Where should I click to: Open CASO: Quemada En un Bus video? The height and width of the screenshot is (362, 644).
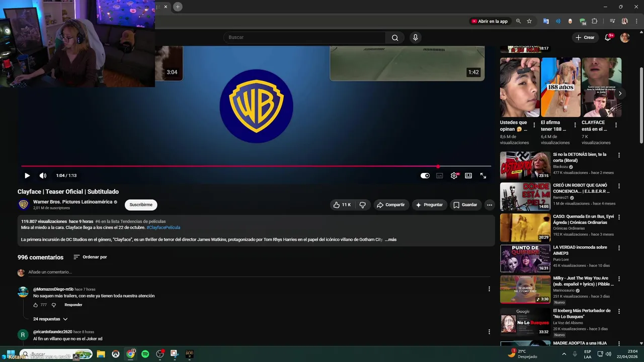point(525,227)
